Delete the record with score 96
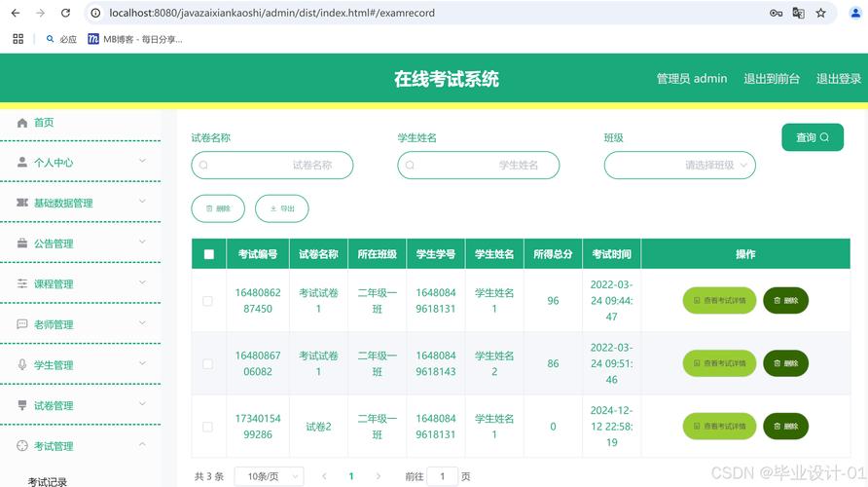 (x=786, y=300)
